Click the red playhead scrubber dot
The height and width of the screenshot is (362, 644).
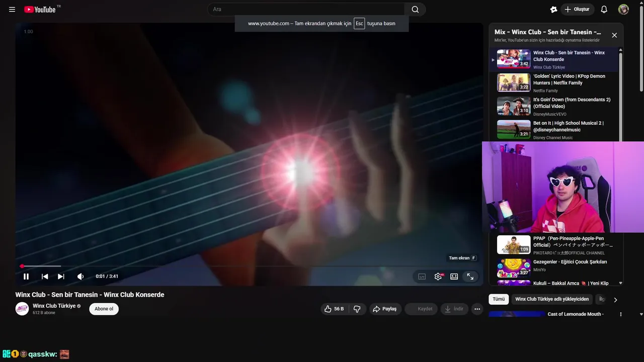pos(22,266)
